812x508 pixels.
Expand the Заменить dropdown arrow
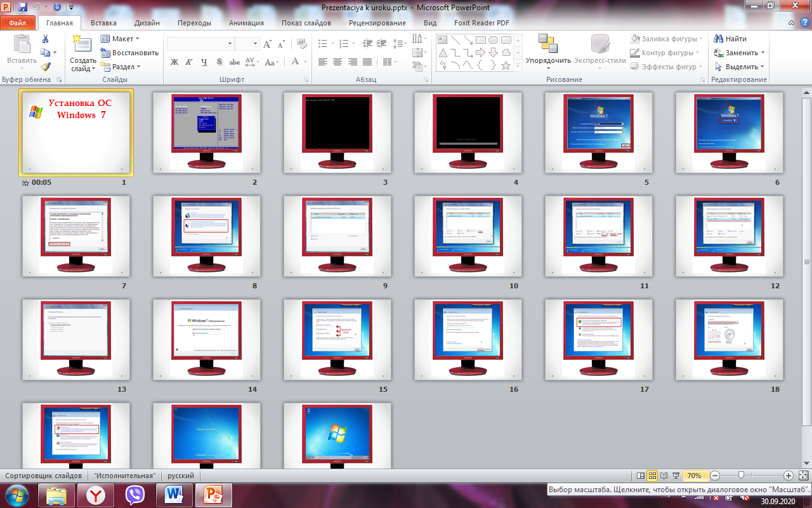[x=763, y=53]
